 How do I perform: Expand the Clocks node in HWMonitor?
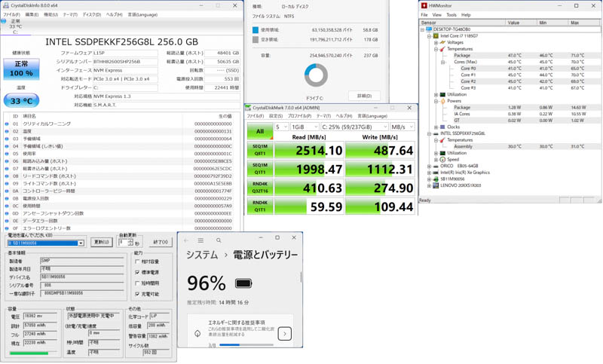436,127
